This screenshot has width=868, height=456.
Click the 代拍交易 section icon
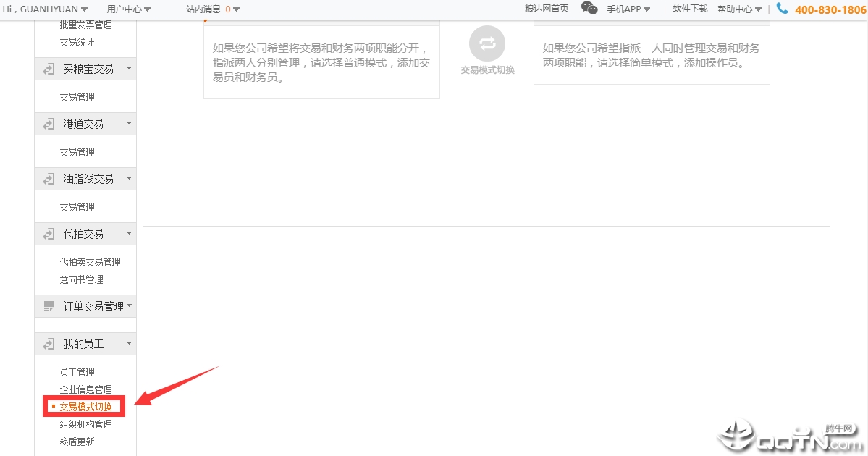[49, 234]
